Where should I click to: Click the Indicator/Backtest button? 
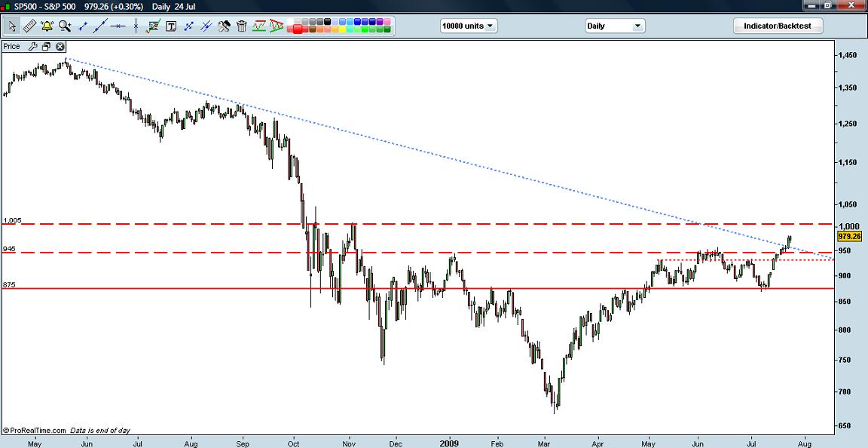click(778, 26)
